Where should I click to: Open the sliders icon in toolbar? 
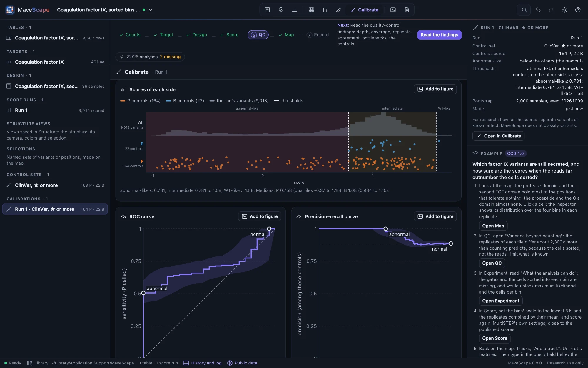[x=325, y=10]
